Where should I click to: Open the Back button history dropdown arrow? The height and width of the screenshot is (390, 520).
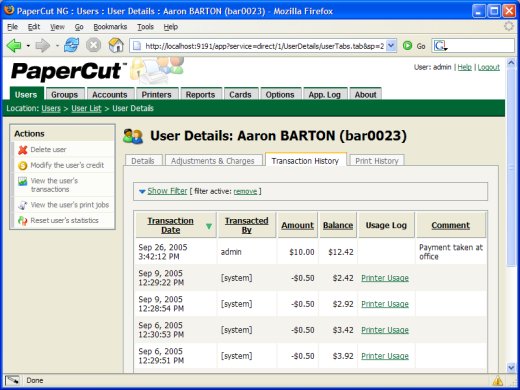28,46
